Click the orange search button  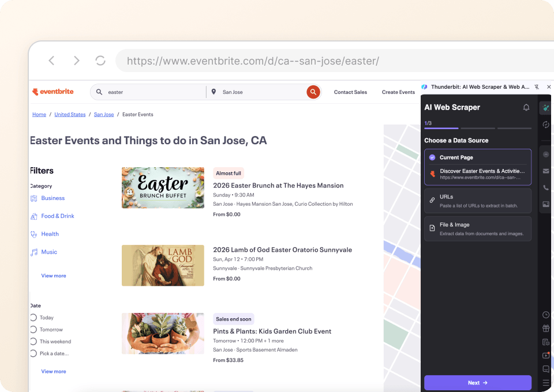(313, 92)
